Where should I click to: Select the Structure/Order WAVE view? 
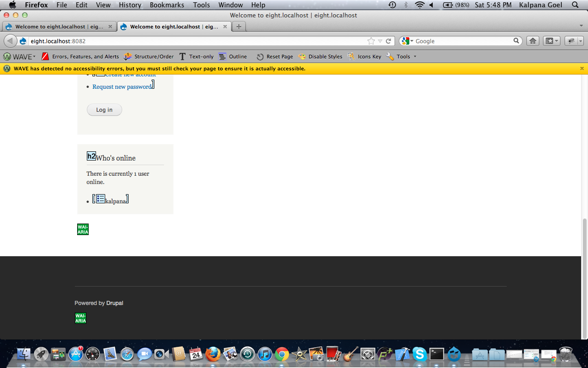point(148,57)
